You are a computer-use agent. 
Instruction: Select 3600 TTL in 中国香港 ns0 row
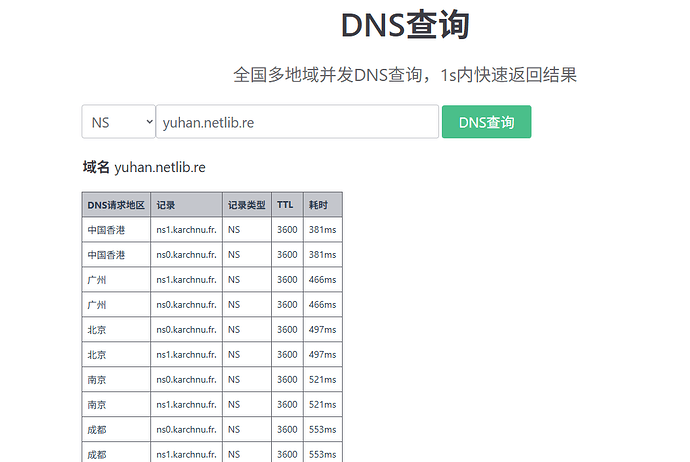[x=287, y=255]
